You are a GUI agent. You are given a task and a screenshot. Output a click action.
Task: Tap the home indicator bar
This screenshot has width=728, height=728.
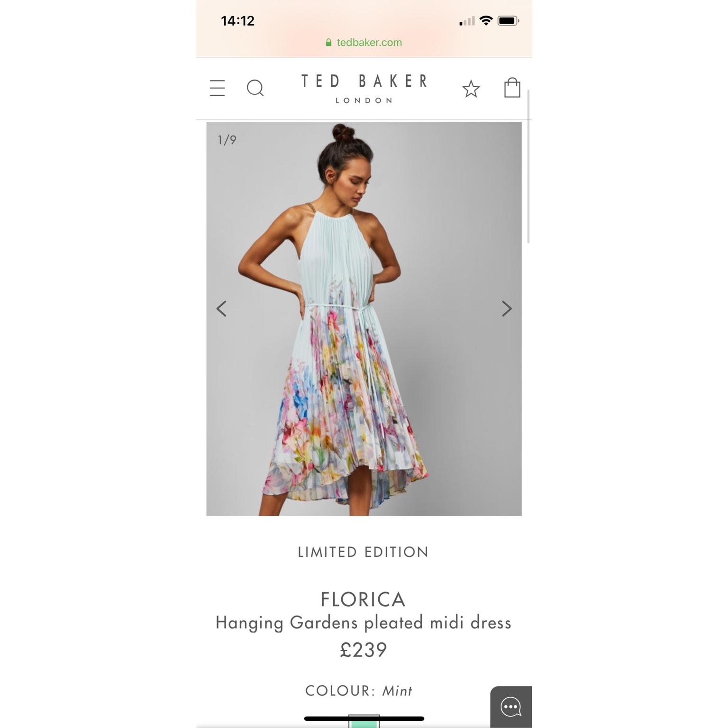coord(364,719)
